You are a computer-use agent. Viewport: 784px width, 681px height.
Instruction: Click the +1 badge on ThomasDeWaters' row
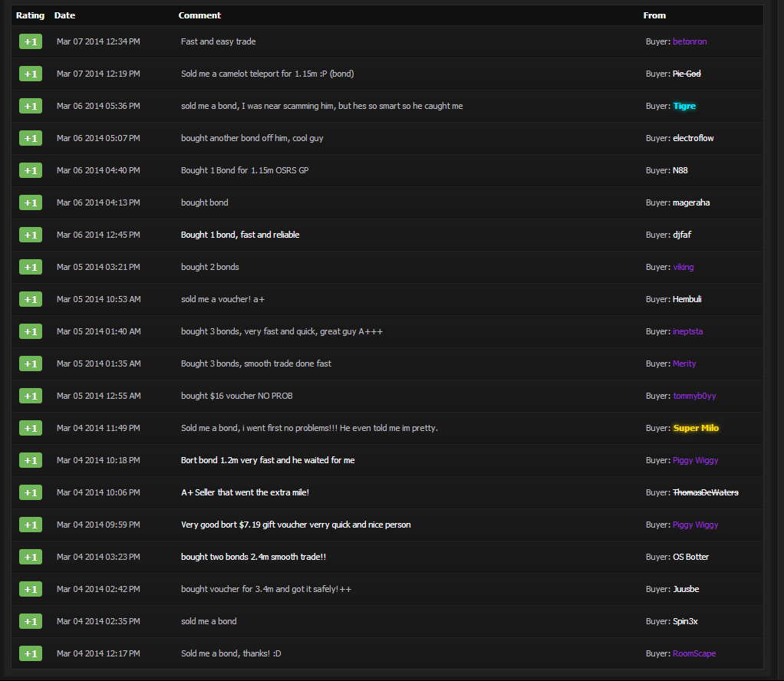31,492
